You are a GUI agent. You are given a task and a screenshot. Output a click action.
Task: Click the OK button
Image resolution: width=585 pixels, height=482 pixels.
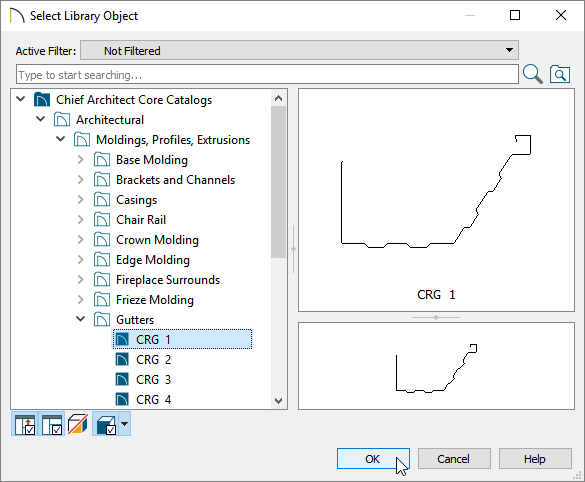click(373, 458)
